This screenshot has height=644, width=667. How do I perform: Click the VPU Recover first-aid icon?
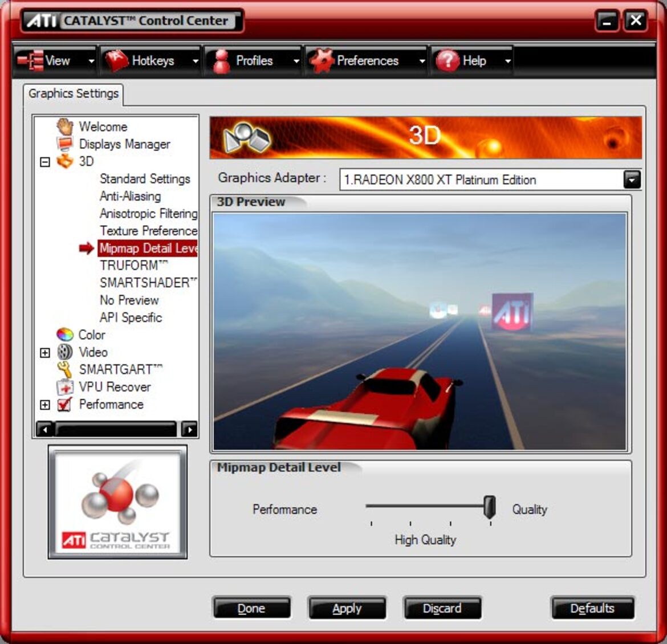(64, 386)
